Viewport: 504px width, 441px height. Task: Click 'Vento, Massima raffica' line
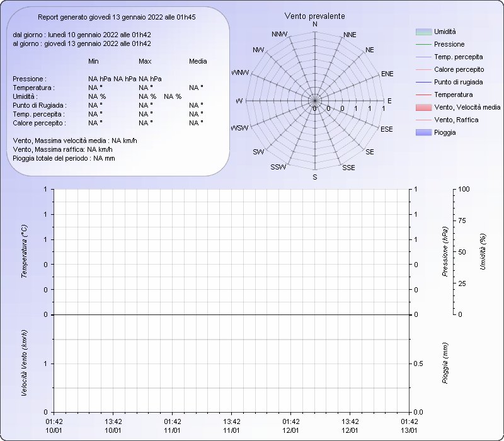point(62,149)
